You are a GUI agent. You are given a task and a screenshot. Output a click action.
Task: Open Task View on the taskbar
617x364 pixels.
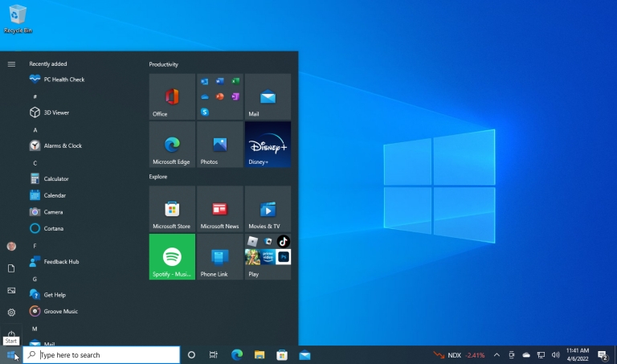213,355
